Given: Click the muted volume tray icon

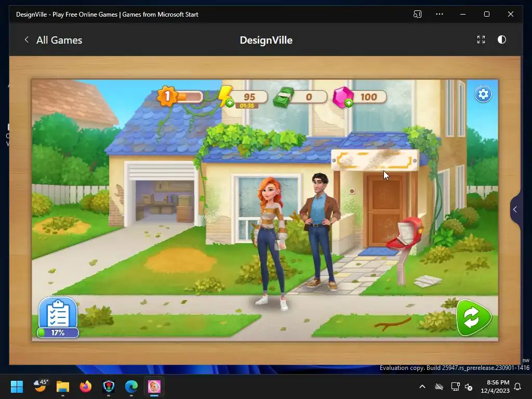Looking at the screenshot, I should 469,387.
